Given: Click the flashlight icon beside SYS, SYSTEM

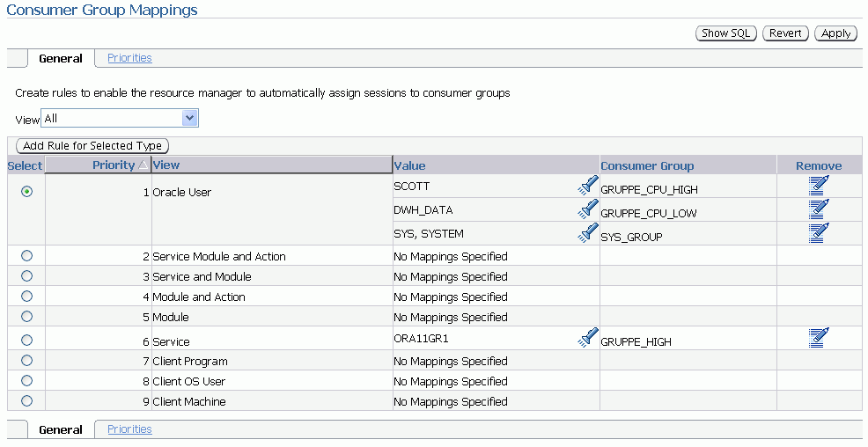Looking at the screenshot, I should coord(588,233).
